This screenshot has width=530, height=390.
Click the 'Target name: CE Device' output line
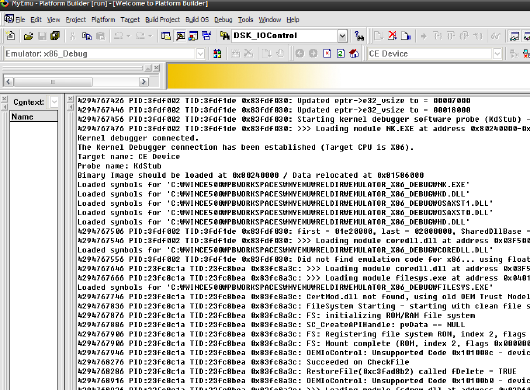click(x=128, y=156)
